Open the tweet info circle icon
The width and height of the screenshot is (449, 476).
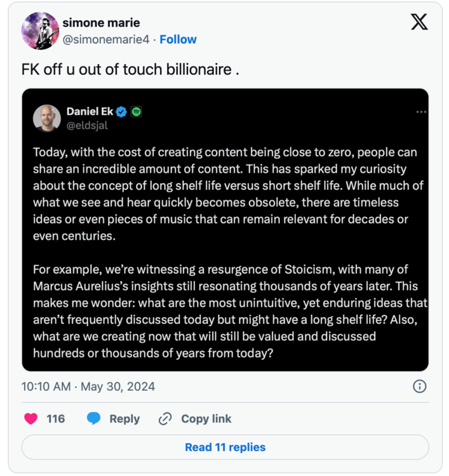click(x=419, y=387)
